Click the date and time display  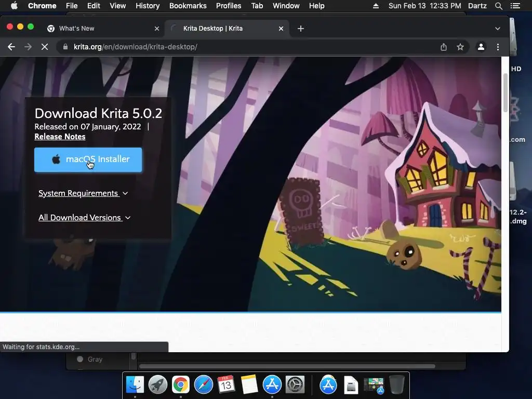tap(425, 6)
